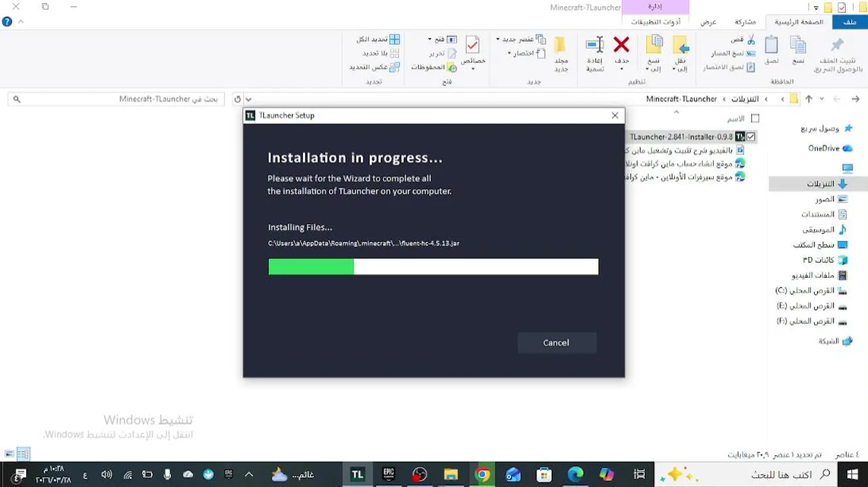Click the Refresh button by address bar
This screenshot has height=487, width=868.
point(237,99)
